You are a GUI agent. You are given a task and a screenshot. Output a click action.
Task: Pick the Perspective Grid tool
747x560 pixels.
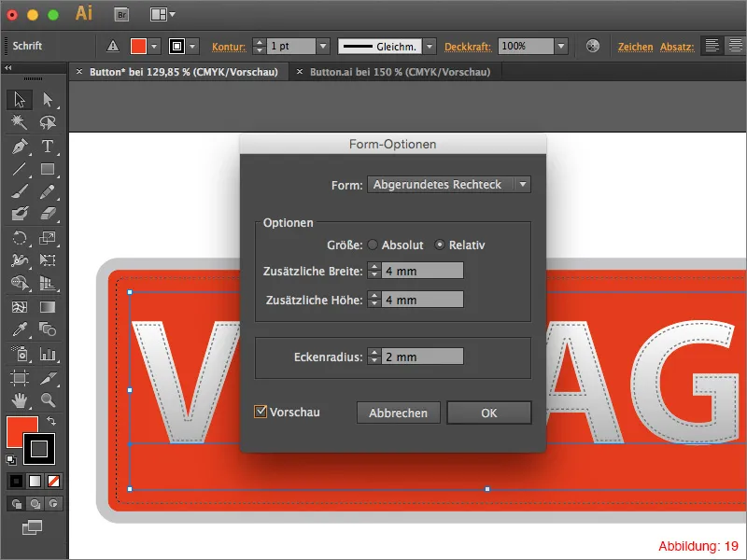pos(48,283)
